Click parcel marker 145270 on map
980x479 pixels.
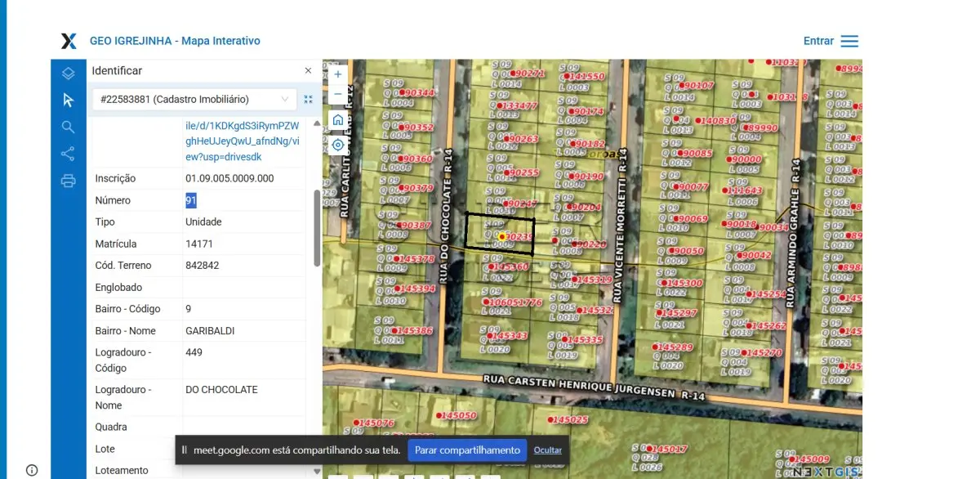coord(762,353)
